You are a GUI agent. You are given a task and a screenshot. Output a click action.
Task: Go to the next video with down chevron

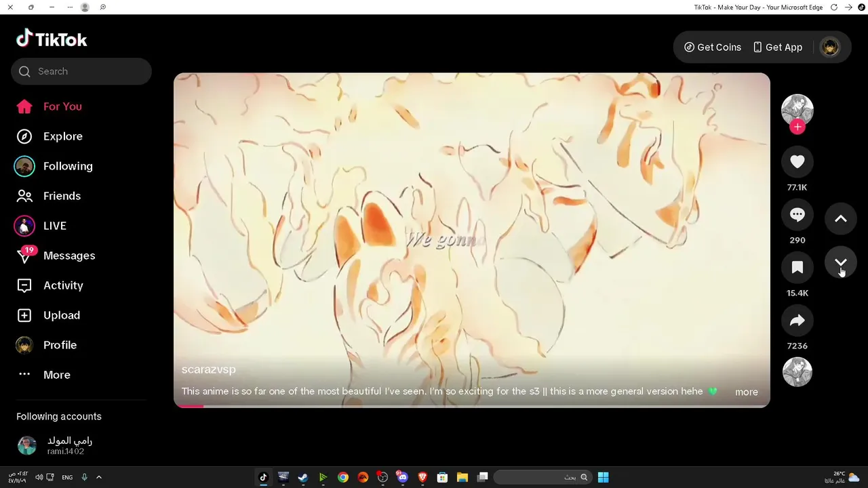tap(841, 262)
